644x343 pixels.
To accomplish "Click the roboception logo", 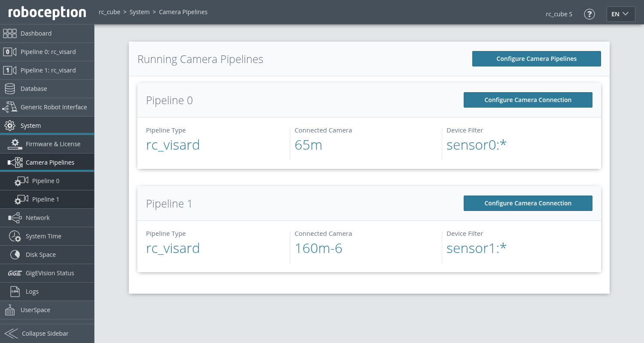I will point(47,12).
